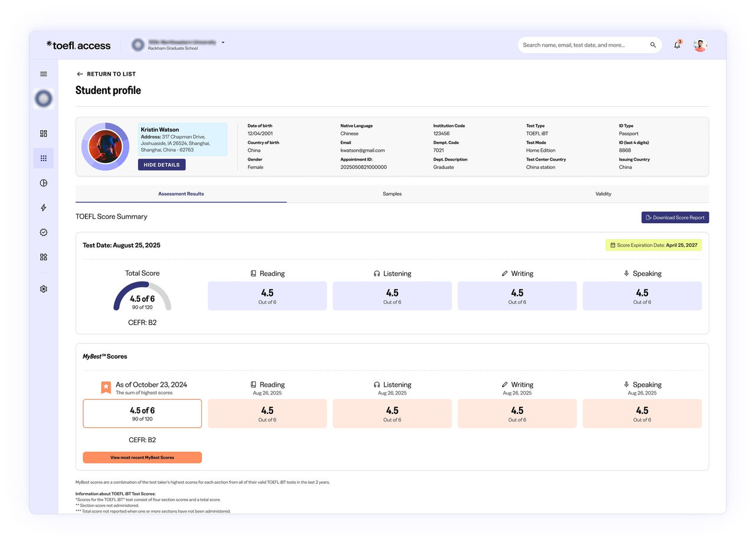Open the dashboard icon in the sidebar
The width and height of the screenshot is (756, 542).
coord(43,133)
